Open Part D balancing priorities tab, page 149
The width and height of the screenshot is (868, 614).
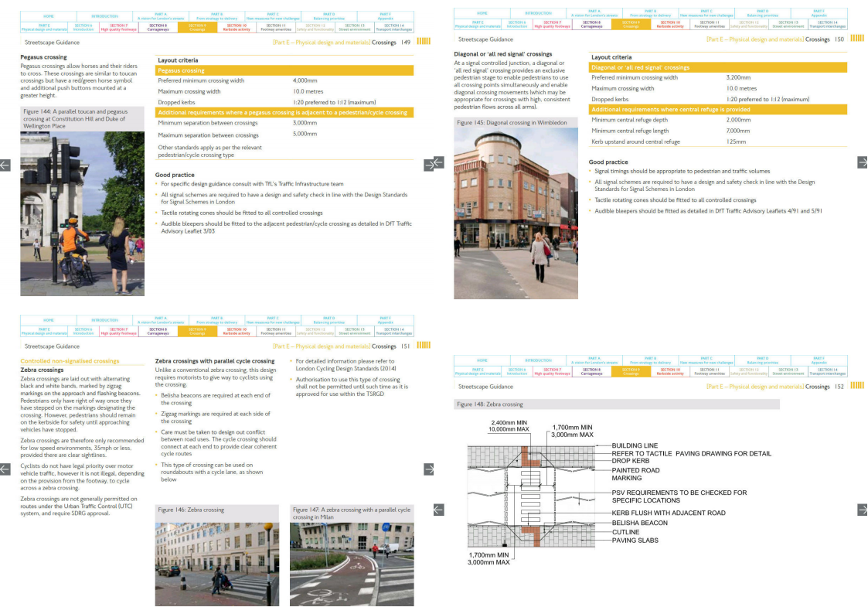pos(328,16)
